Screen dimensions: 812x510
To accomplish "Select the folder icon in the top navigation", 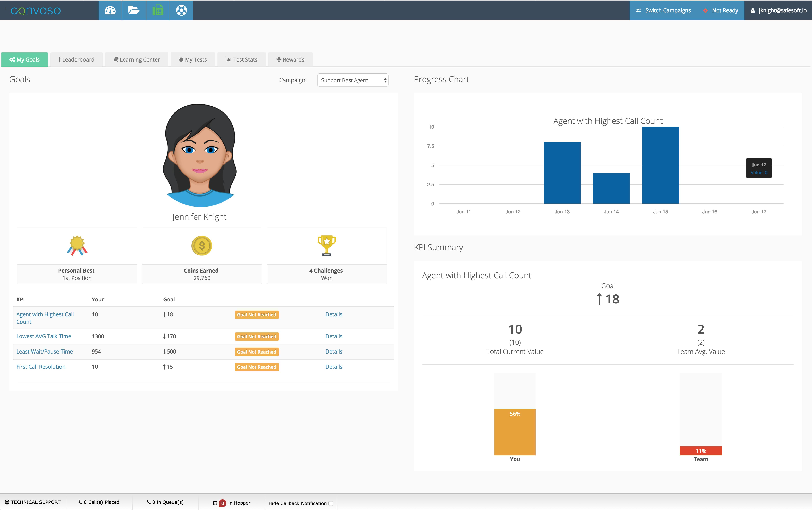I will [x=134, y=10].
